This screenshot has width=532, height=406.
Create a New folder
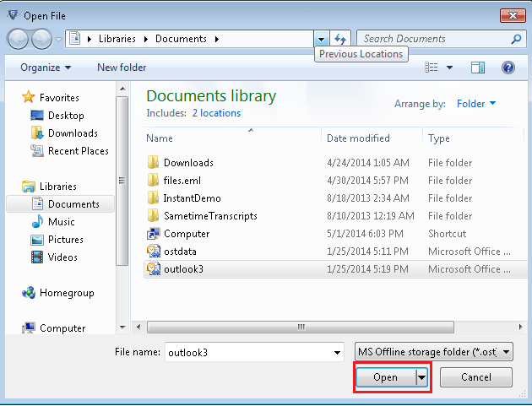coord(122,68)
